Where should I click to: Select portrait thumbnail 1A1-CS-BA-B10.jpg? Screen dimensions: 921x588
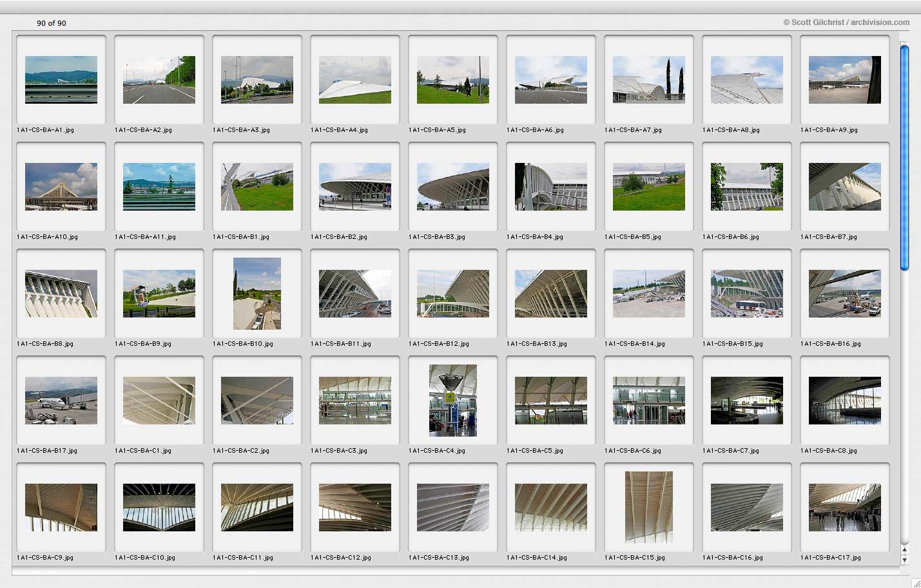(x=257, y=294)
